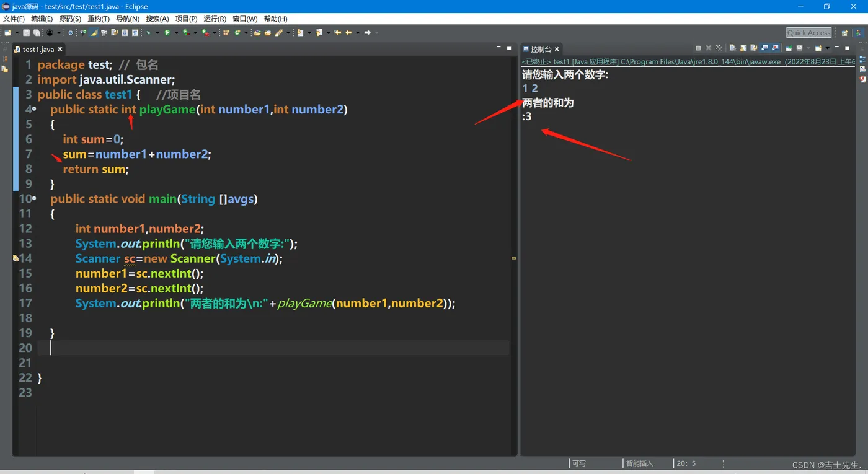
Task: Collapse main method on line 10
Action: pyautogui.click(x=34, y=199)
